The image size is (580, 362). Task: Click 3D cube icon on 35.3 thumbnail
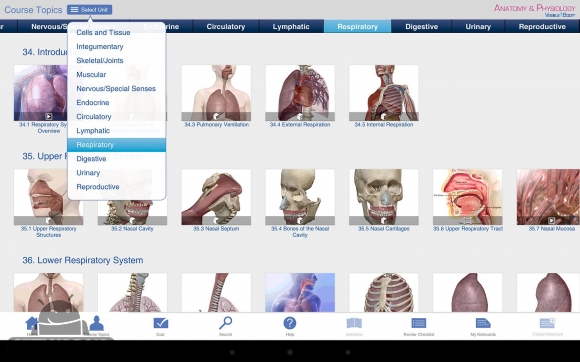coord(216,221)
